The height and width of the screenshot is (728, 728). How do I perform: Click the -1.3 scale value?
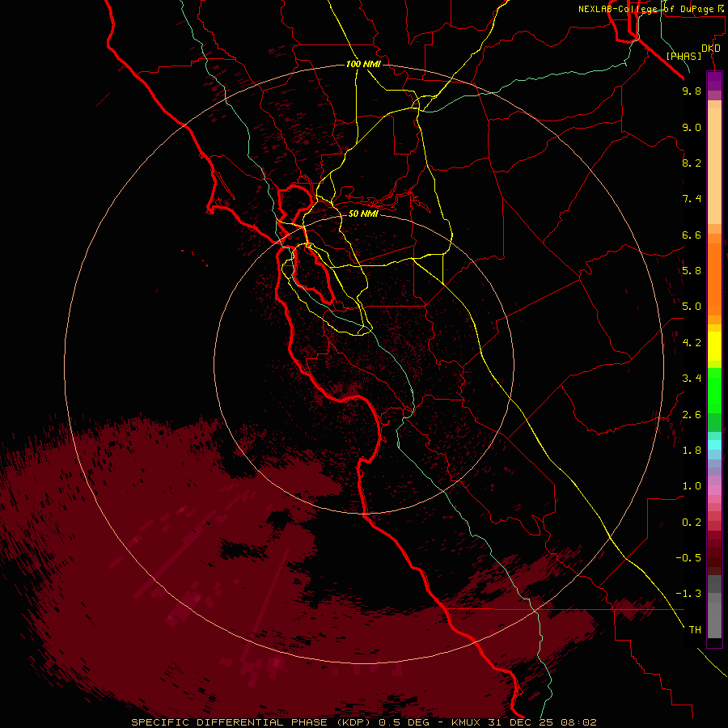pos(688,594)
